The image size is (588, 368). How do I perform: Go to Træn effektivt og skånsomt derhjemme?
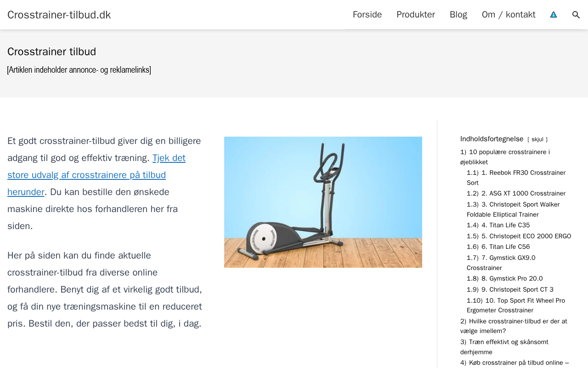tap(504, 347)
